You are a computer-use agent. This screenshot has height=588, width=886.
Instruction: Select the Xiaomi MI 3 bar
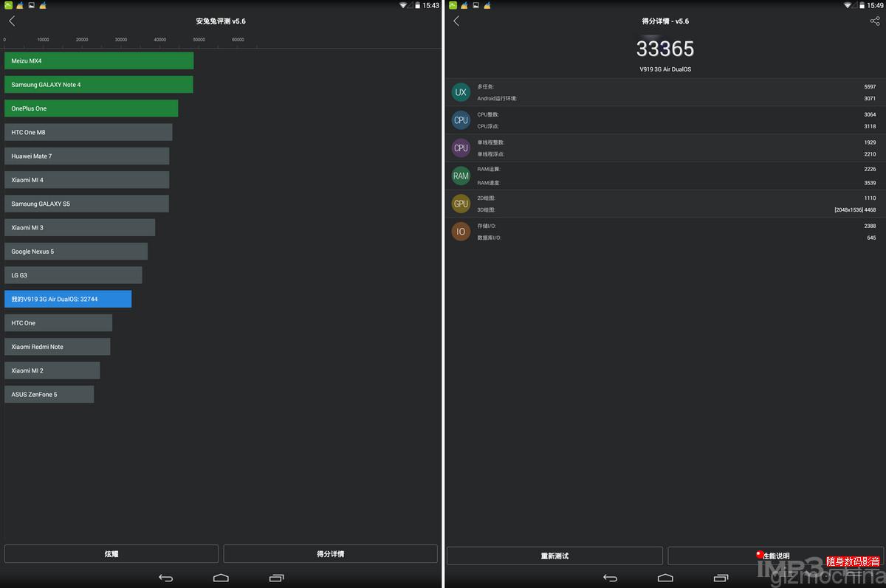tap(80, 227)
